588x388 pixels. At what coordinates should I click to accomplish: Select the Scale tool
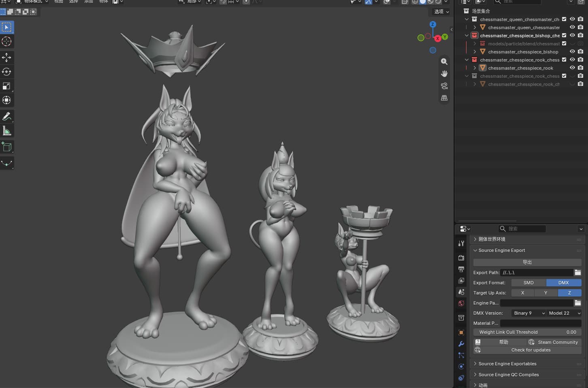[x=6, y=86]
